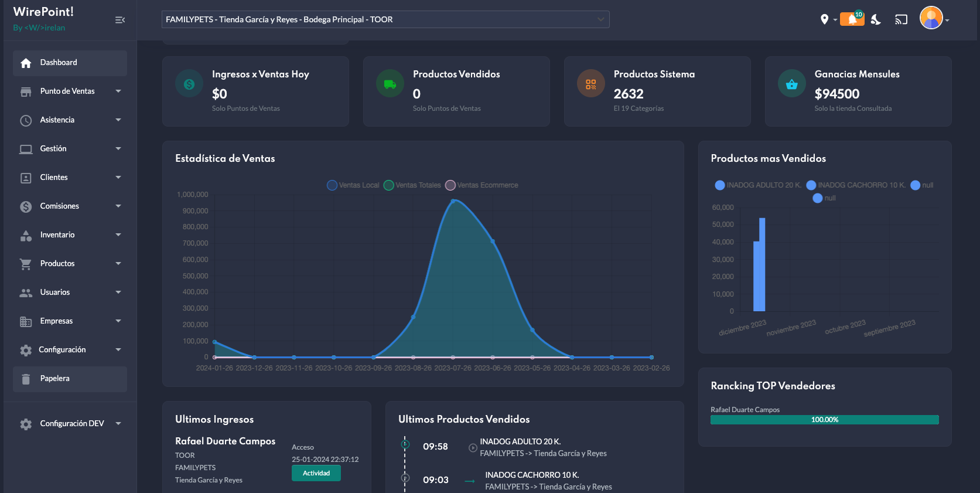
Task: Click the 100.00% vendor progress bar
Action: click(x=825, y=420)
